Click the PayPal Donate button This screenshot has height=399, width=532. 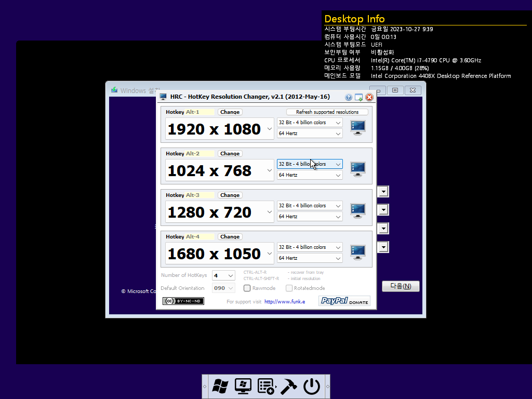pyautogui.click(x=344, y=301)
